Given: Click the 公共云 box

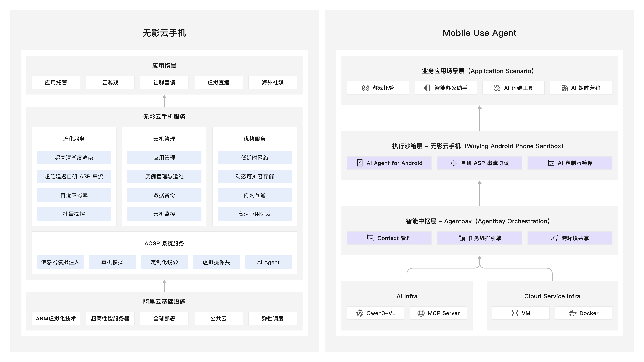Looking at the screenshot, I should click(218, 319).
